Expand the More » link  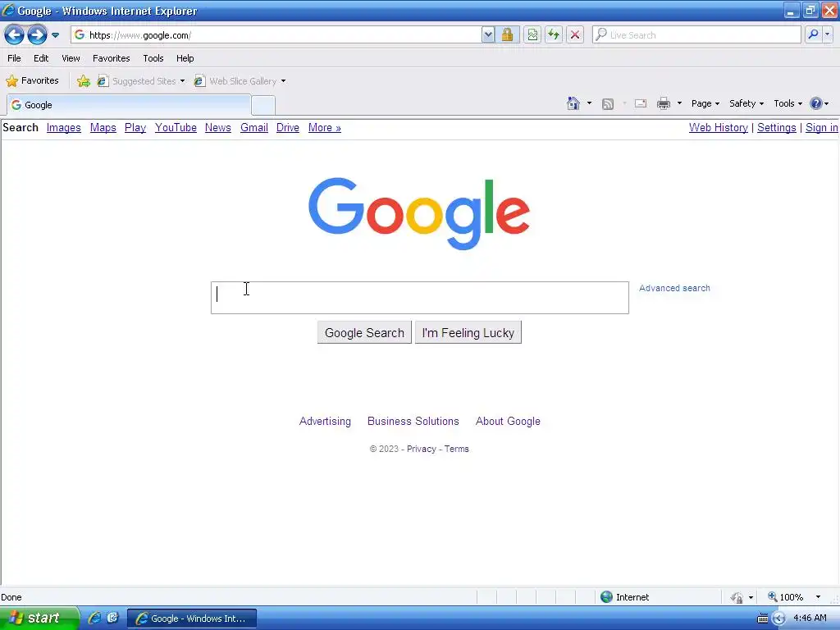325,127
